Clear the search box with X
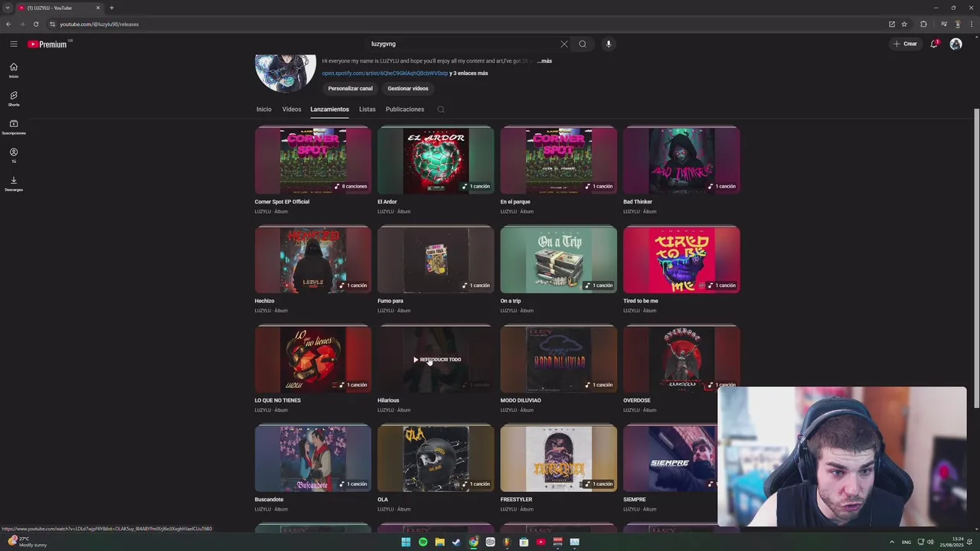The image size is (980, 551). [x=564, y=44]
